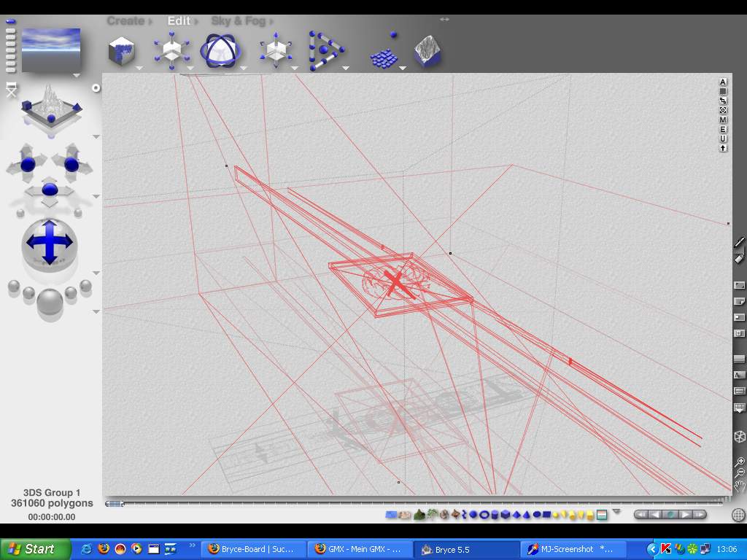Click the animation stop button
Screen dimensions: 747x560
[x=671, y=514]
